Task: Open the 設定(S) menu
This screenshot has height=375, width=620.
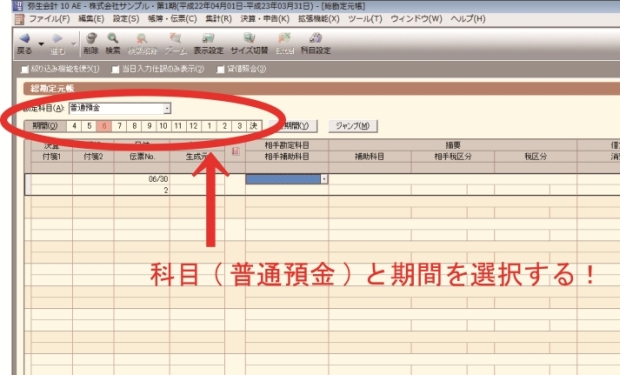Action: [x=126, y=19]
